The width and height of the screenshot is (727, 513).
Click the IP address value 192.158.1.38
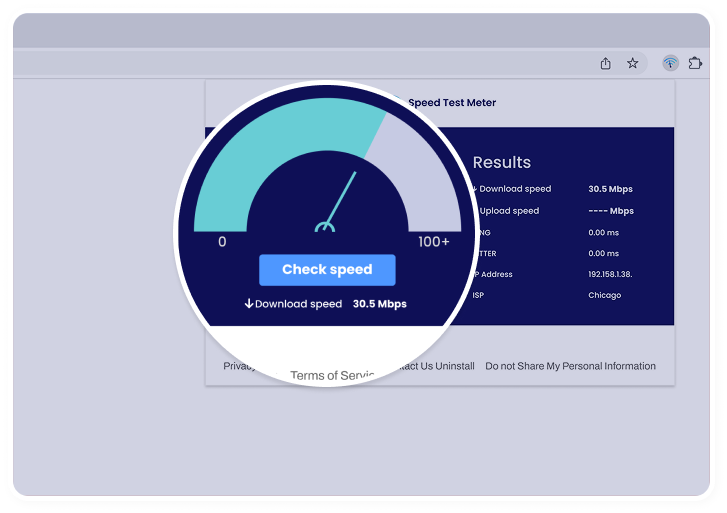610,274
